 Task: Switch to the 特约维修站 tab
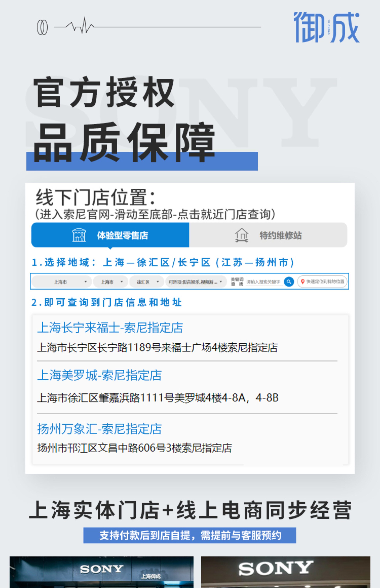pyautogui.click(x=268, y=235)
